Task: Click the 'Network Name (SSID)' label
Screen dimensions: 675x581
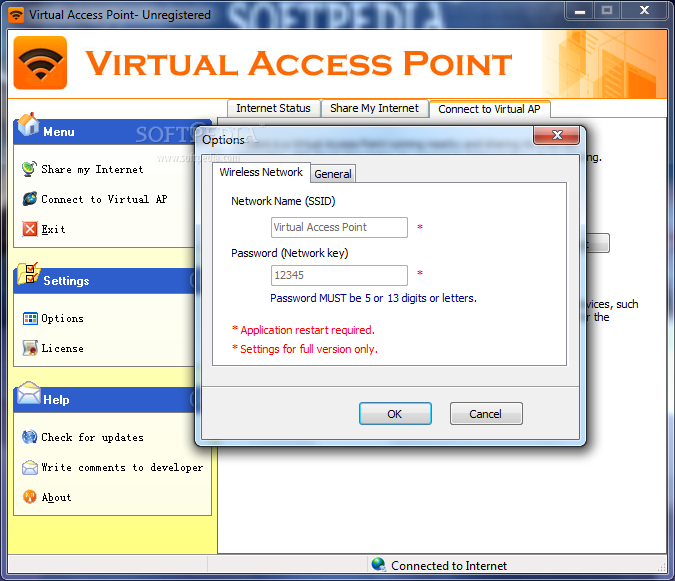Action: click(283, 201)
